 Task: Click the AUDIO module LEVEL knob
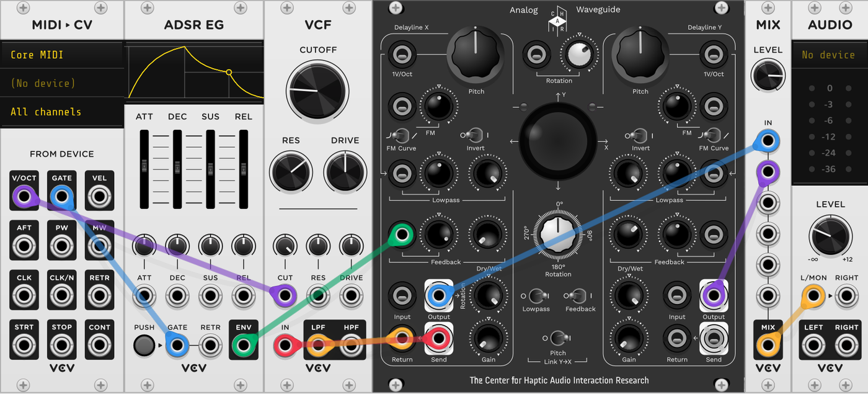point(830,236)
